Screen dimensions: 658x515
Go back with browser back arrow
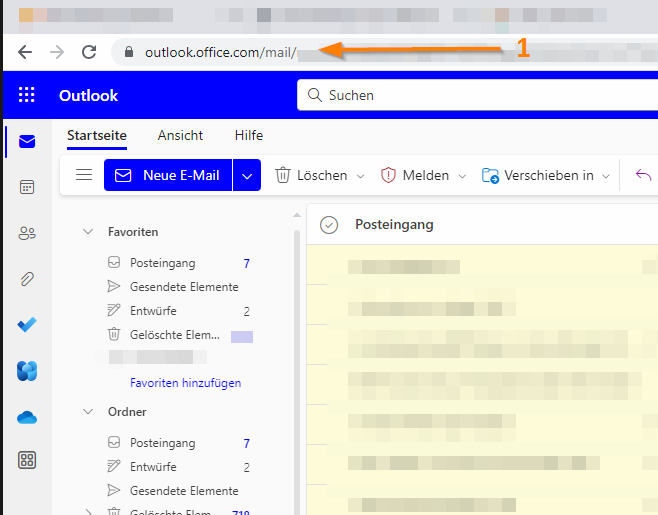click(x=25, y=52)
